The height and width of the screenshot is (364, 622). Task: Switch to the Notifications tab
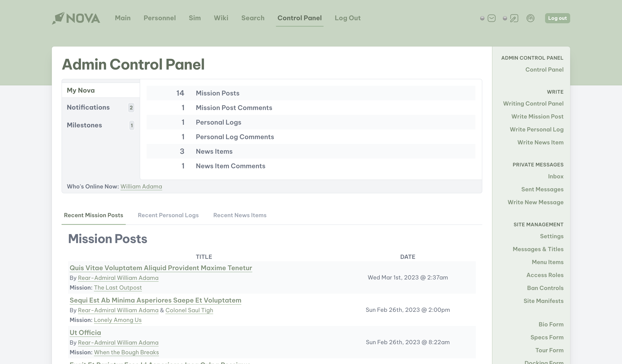click(x=101, y=107)
